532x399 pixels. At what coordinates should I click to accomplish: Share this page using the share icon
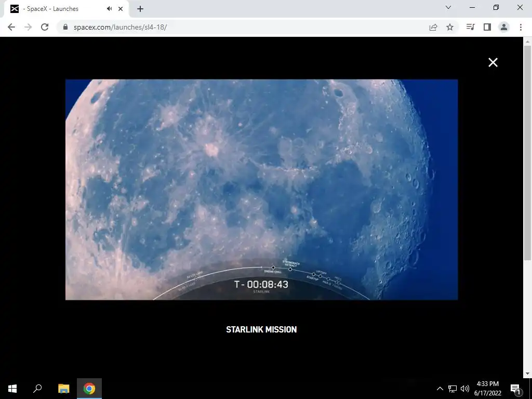433,27
